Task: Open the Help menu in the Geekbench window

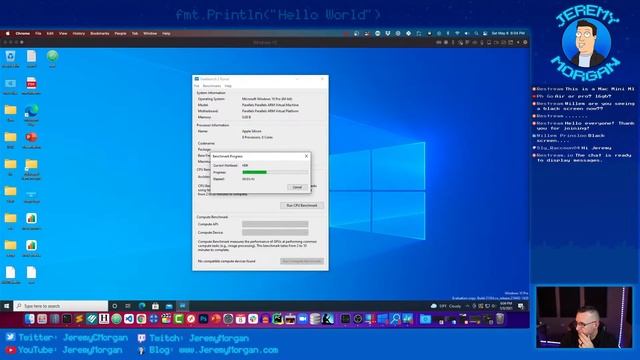Action: 228,86
